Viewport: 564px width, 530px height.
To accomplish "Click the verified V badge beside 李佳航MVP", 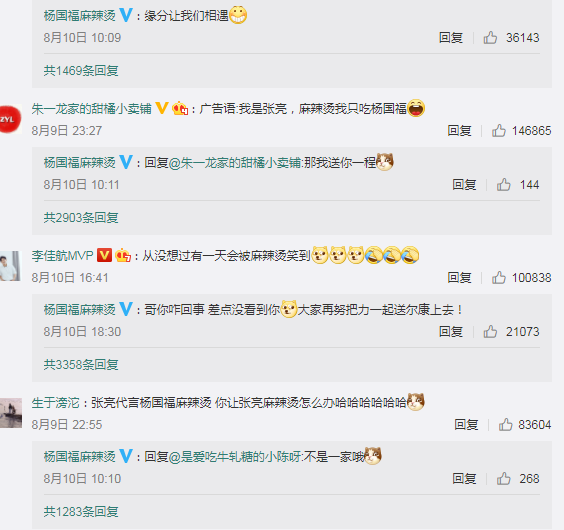I will click(x=104, y=255).
